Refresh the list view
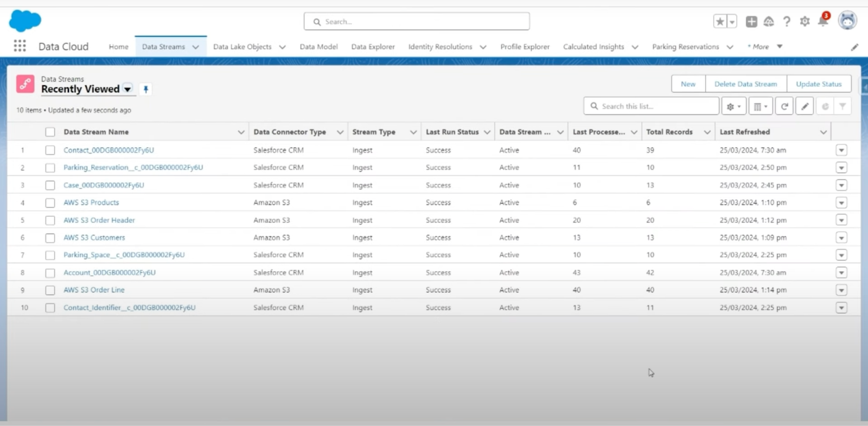 [784, 106]
